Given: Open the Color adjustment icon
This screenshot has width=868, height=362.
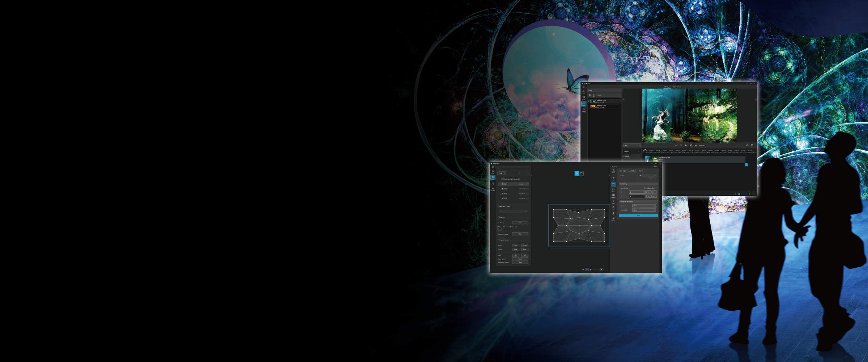Looking at the screenshot, I should coord(613,207).
